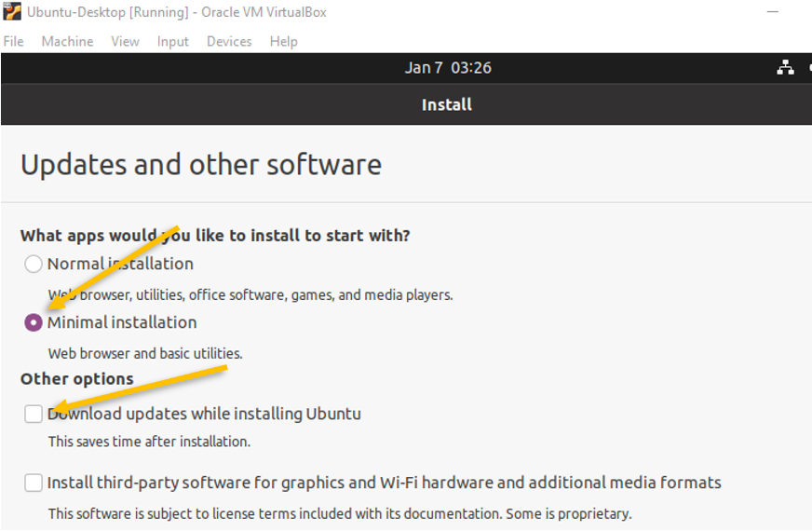
Task: Enable the Download updates while installing checkbox
Action: pyautogui.click(x=34, y=414)
